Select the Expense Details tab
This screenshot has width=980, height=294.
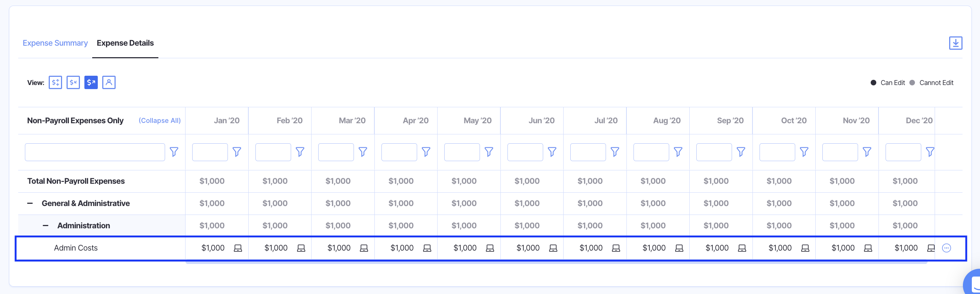coord(125,43)
